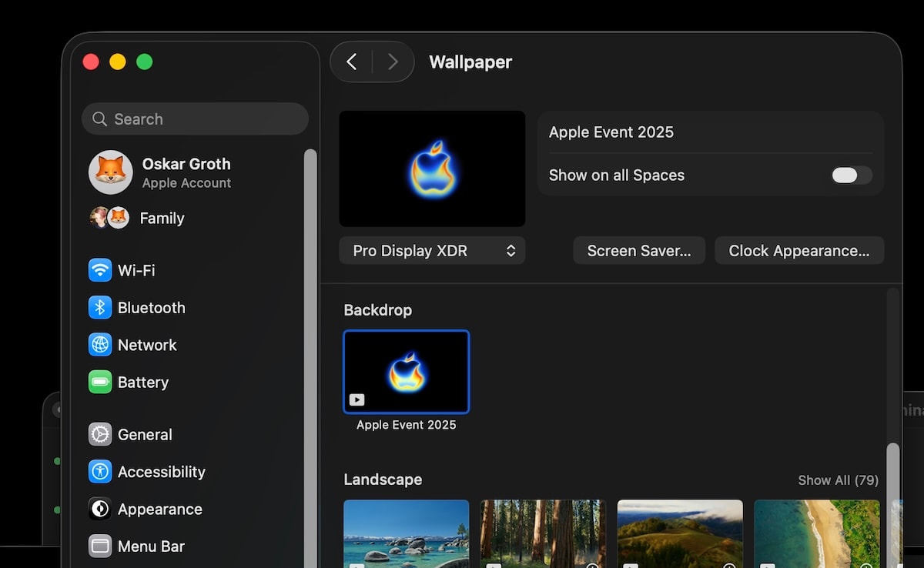The width and height of the screenshot is (924, 568).
Task: Click Show All (79) landscapes link
Action: (838, 480)
